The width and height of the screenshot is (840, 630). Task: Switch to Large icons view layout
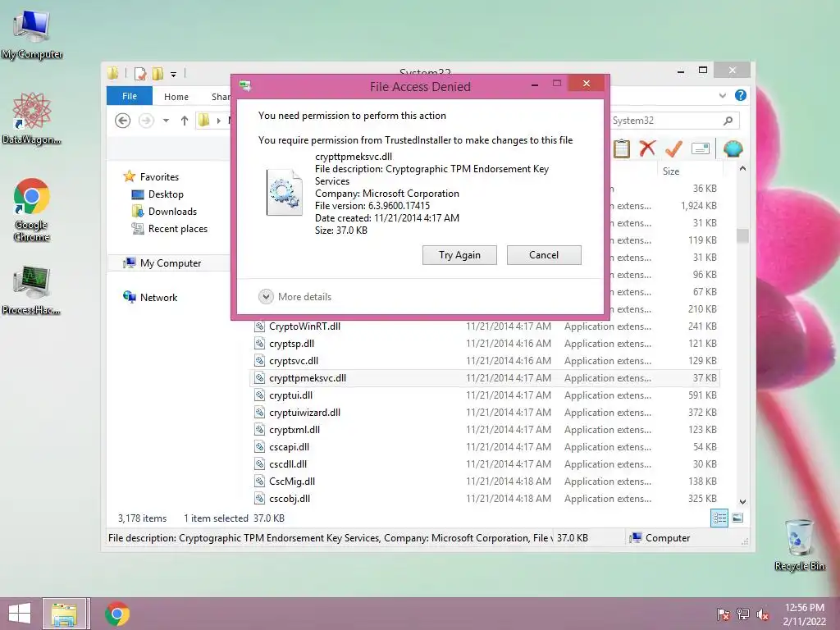pos(737,518)
